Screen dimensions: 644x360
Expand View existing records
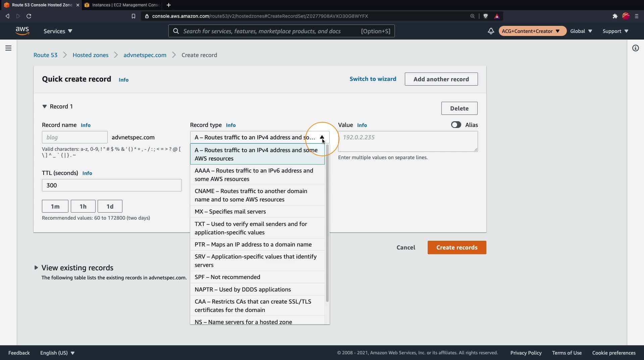click(36, 268)
